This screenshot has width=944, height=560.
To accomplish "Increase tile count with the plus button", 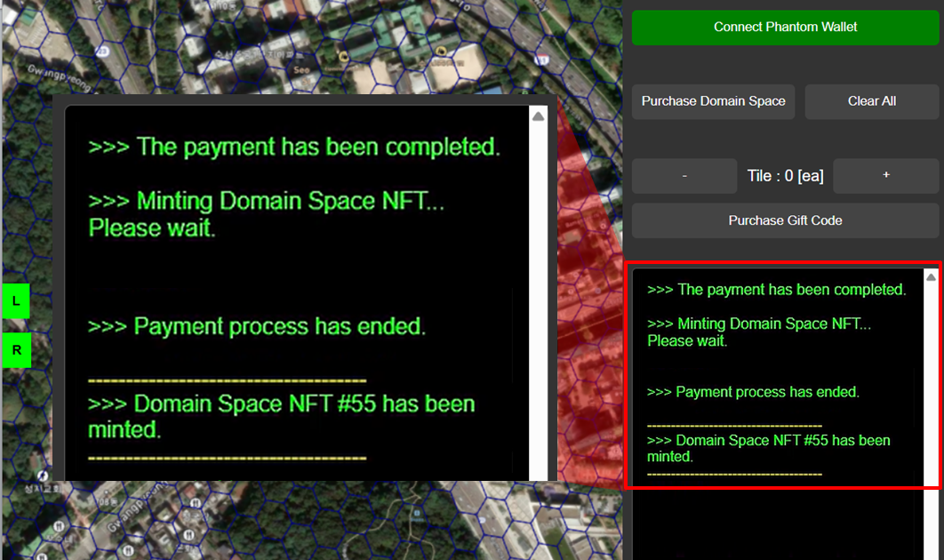I will click(x=885, y=176).
